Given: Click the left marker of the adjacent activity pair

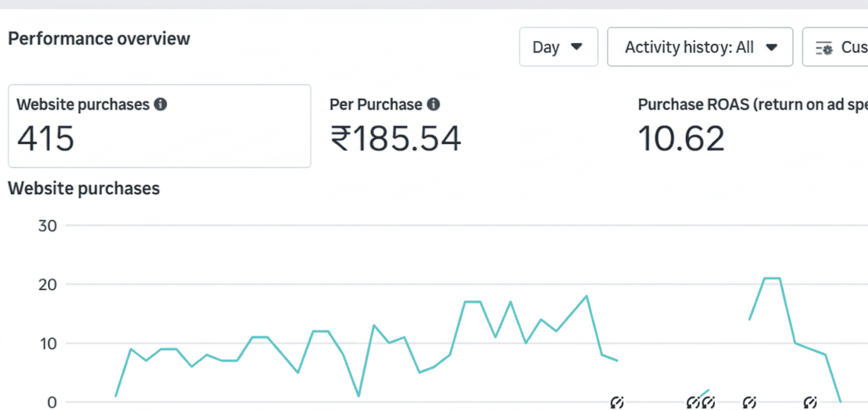Looking at the screenshot, I should coord(693,402).
